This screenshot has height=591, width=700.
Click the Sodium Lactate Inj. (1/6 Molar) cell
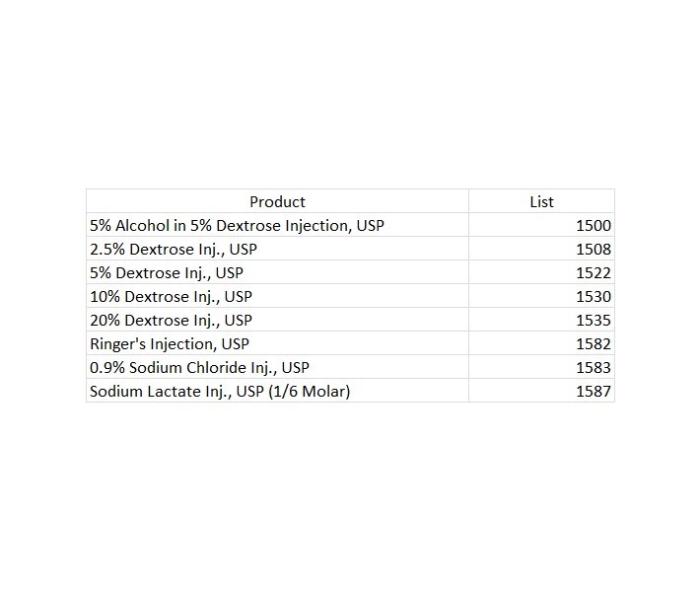[220, 391]
